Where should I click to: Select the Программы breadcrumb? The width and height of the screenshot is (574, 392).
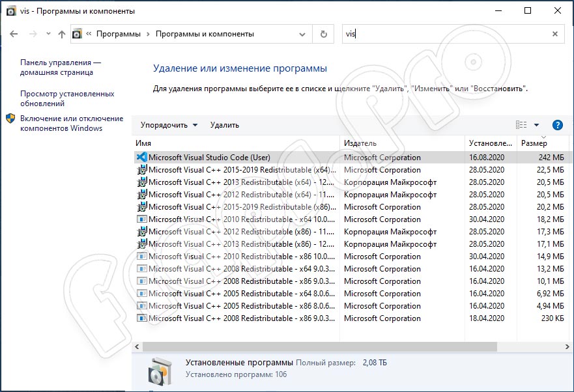pos(118,34)
